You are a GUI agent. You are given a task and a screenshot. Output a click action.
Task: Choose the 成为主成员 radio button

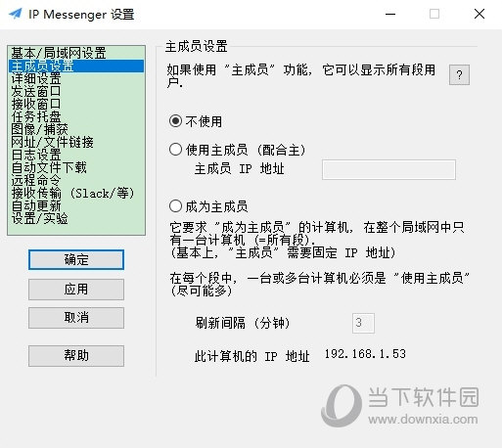click(175, 206)
